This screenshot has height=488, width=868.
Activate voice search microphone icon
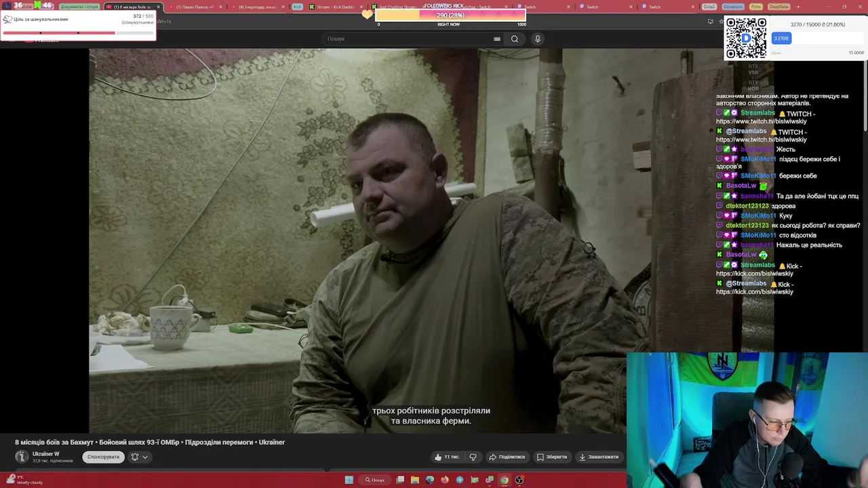click(x=538, y=39)
